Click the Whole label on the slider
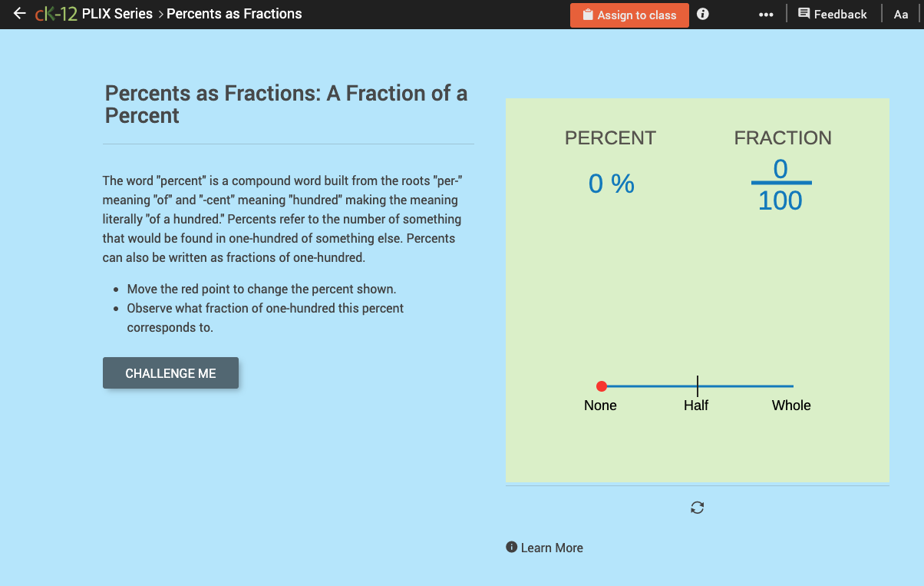The width and height of the screenshot is (924, 586). pos(791,405)
